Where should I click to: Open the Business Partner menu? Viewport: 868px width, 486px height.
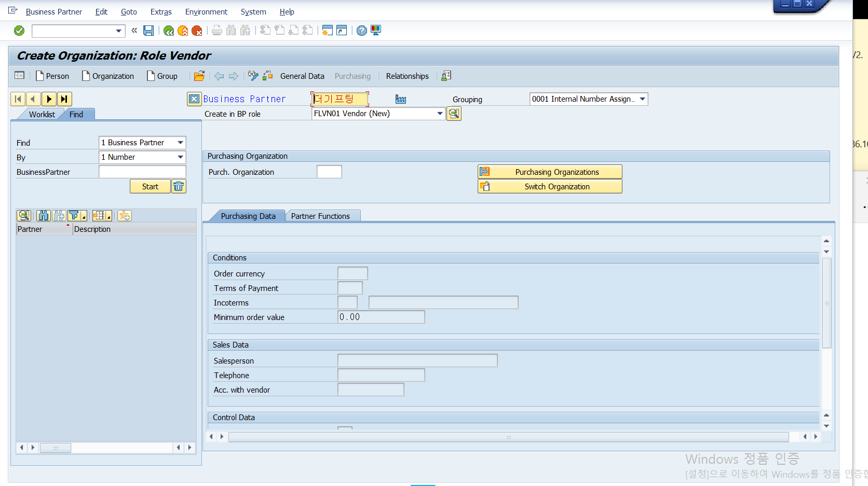54,11
